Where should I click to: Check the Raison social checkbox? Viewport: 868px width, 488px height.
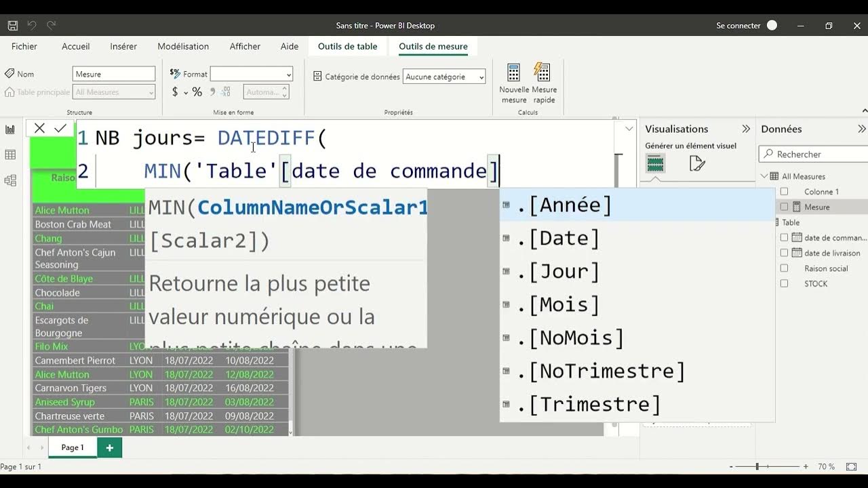pyautogui.click(x=784, y=268)
